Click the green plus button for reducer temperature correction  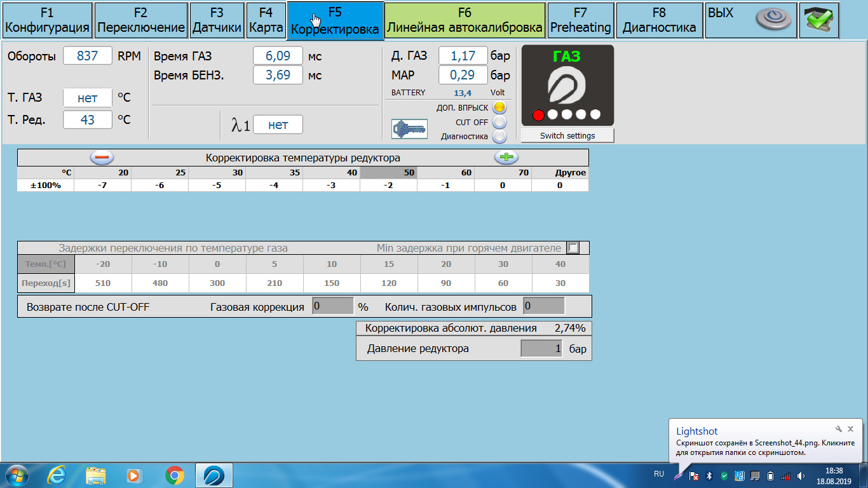(506, 158)
